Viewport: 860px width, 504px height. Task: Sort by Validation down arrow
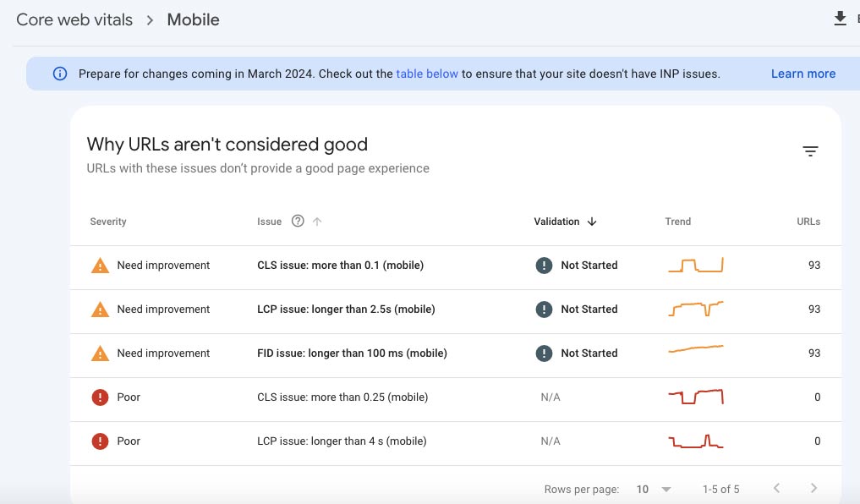pos(592,222)
